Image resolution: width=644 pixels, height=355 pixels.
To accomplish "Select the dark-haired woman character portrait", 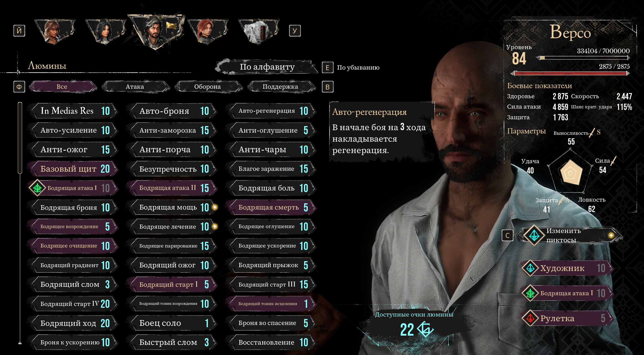I will point(105,31).
